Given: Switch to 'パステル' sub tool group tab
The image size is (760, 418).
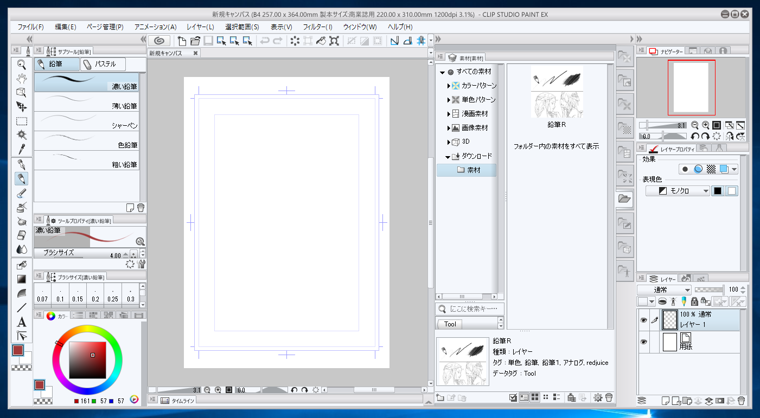Looking at the screenshot, I should click(x=102, y=64).
